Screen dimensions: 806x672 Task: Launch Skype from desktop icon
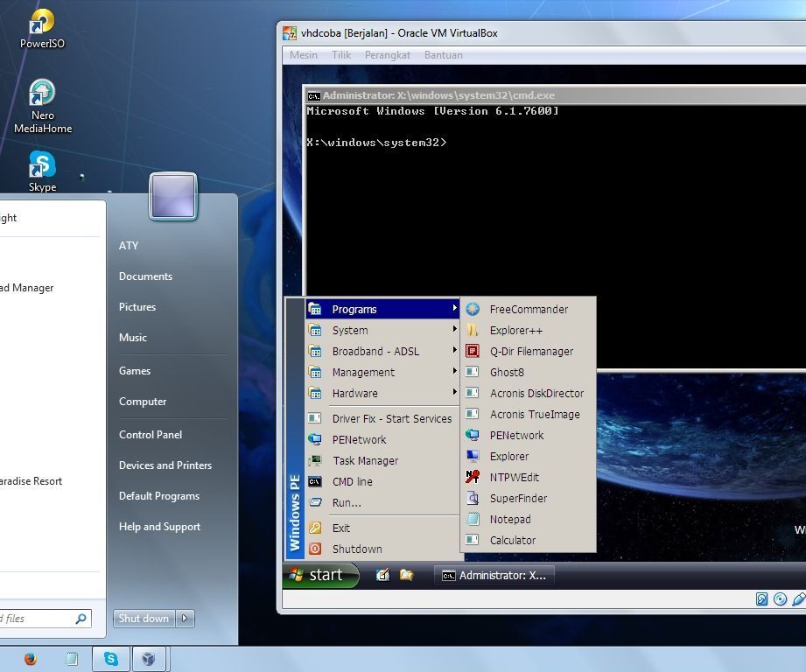[42, 171]
